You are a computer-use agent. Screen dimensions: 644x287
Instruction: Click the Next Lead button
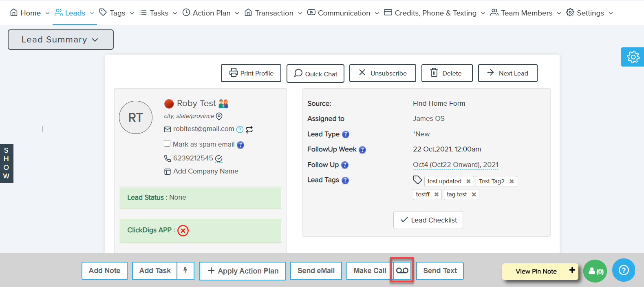pyautogui.click(x=507, y=73)
